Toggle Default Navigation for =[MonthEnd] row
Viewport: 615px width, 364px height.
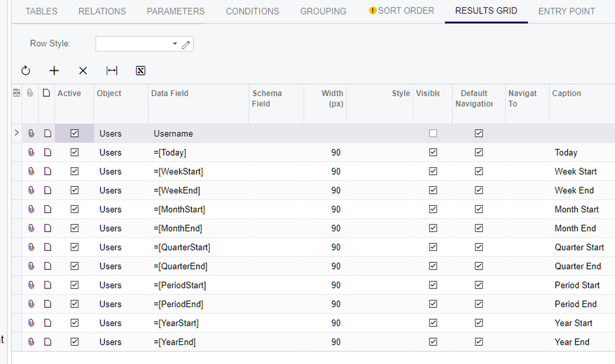click(x=478, y=228)
